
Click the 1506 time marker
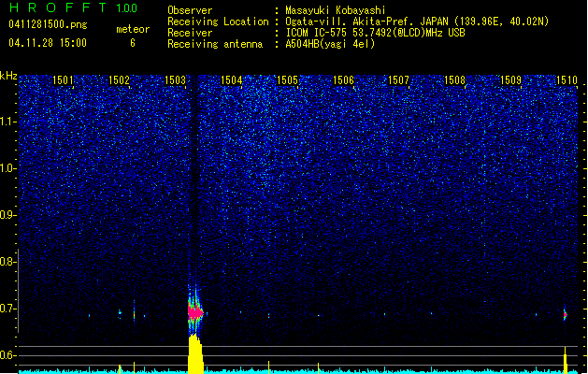343,80
